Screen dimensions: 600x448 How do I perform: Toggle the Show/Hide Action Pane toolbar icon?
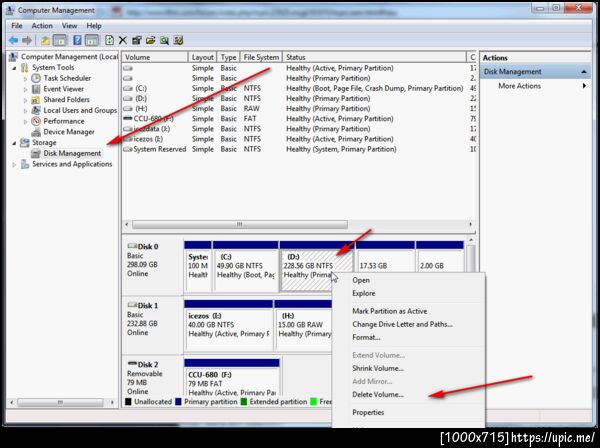coord(92,40)
